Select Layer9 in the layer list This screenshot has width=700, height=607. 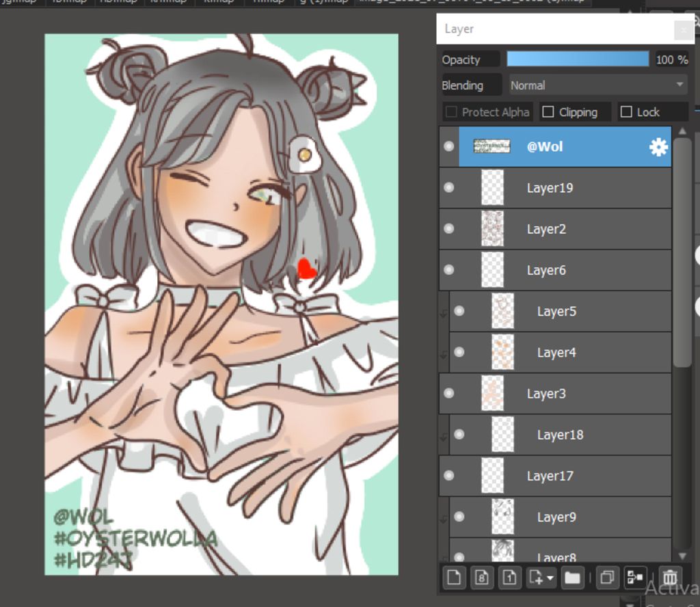561,517
